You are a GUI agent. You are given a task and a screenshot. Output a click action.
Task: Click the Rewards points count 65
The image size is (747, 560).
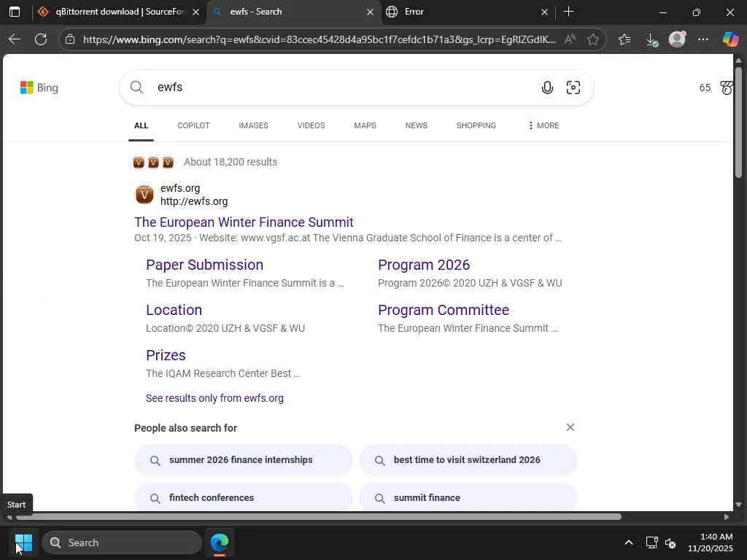[x=705, y=87]
